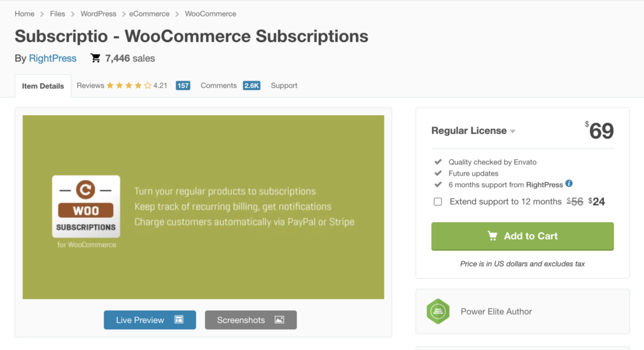Click the star rating in Reviews

point(128,86)
